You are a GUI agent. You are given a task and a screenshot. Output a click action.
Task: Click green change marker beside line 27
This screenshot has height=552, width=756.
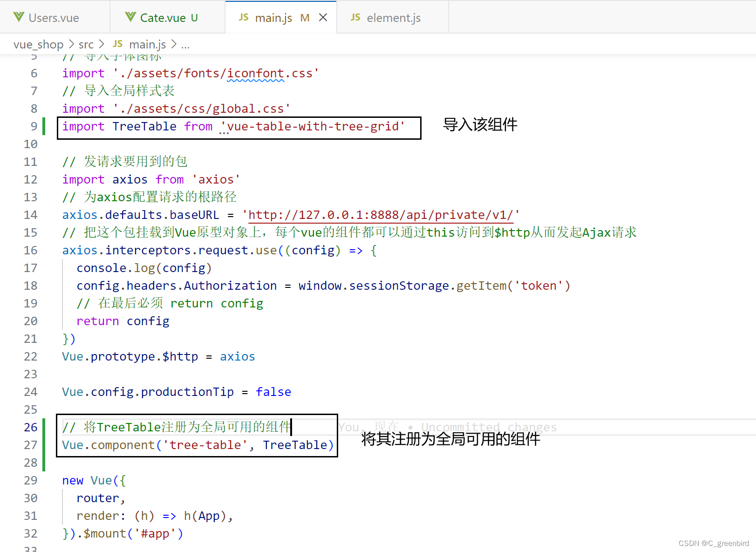point(44,445)
